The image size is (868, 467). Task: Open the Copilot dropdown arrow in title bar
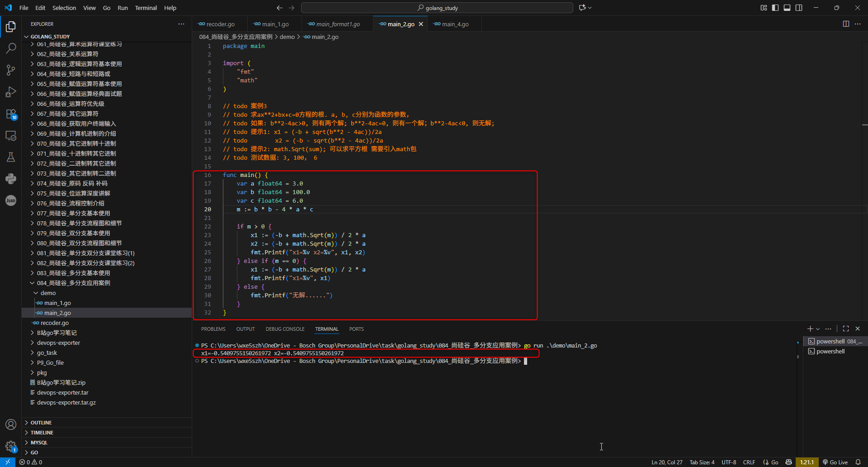590,8
